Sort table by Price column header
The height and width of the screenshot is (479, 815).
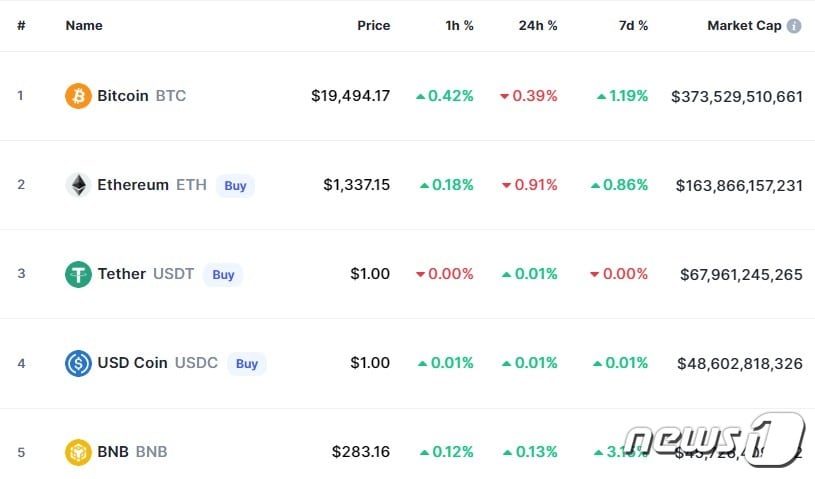(x=373, y=26)
